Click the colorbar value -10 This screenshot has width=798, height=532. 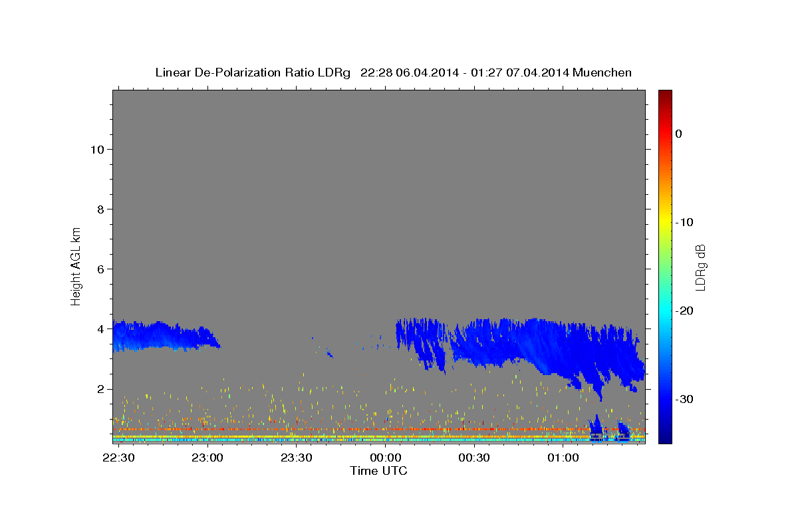point(685,222)
